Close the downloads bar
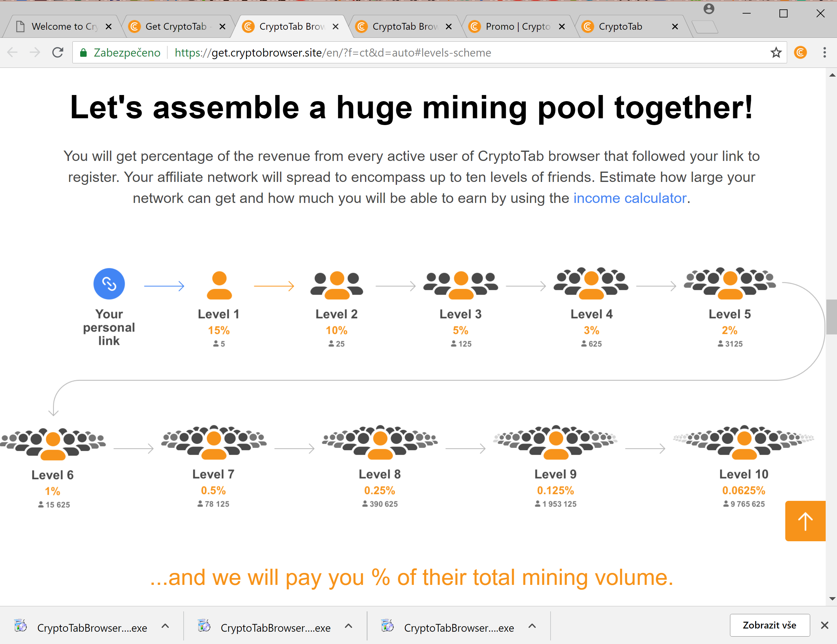 [824, 625]
